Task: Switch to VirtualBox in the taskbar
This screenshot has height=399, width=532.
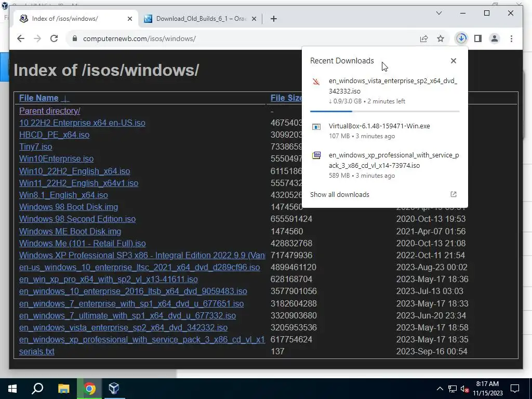Action: [x=114, y=389]
